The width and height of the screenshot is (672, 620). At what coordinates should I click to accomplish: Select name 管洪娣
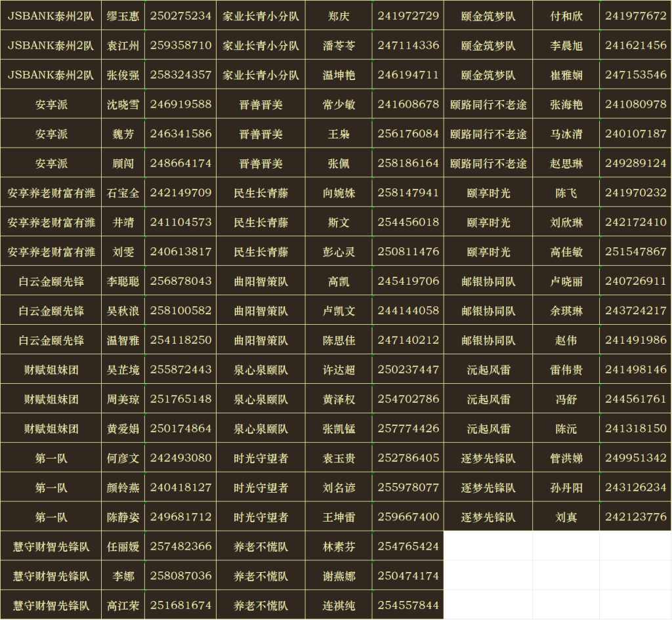click(x=566, y=458)
